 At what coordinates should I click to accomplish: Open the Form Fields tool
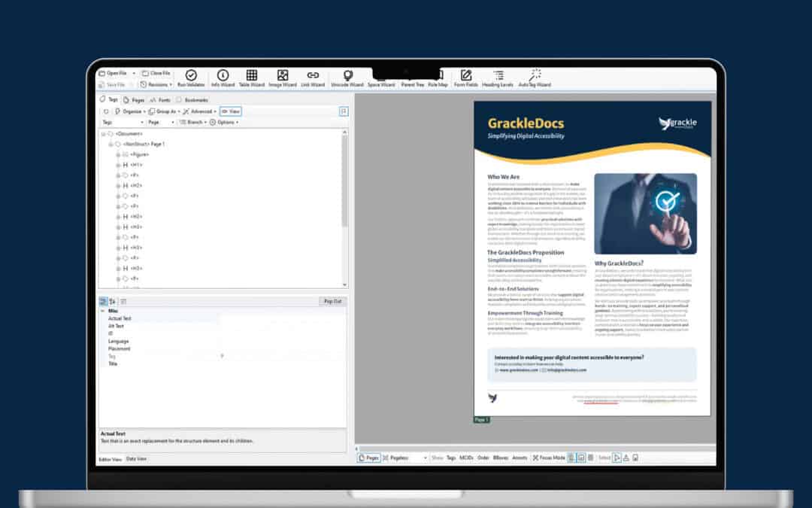coord(465,78)
